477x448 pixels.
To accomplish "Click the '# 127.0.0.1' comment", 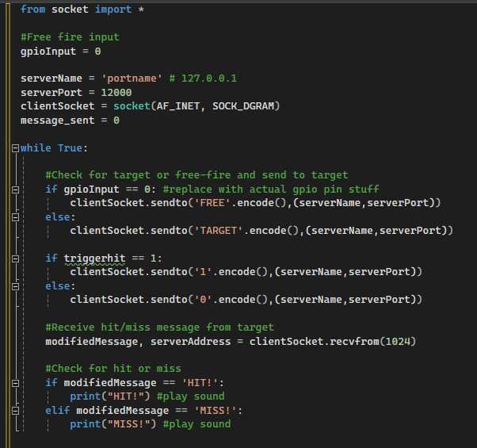I will tap(203, 78).
